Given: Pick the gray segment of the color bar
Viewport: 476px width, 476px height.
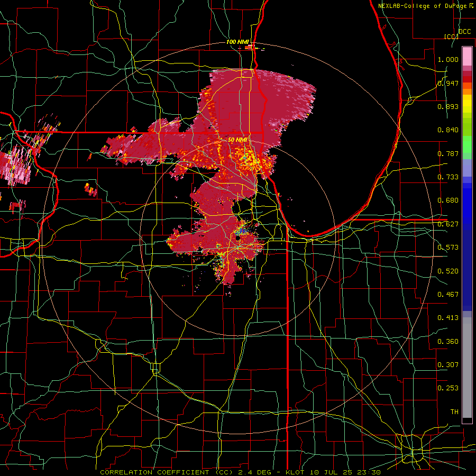Looking at the screenshot, I should (467, 368).
